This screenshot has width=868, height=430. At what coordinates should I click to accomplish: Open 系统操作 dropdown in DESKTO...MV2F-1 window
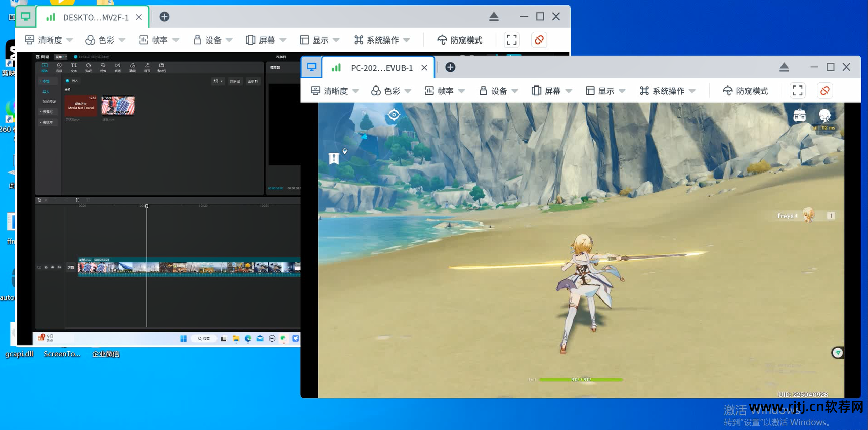(x=382, y=40)
